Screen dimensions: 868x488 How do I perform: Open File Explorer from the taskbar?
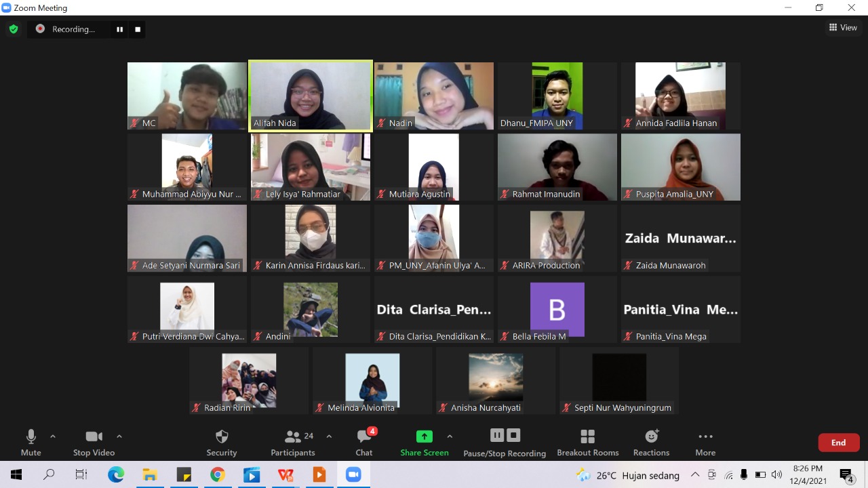[150, 474]
